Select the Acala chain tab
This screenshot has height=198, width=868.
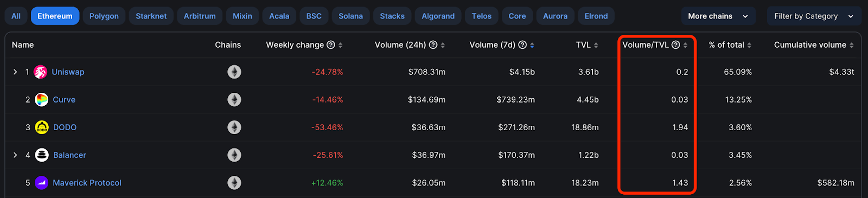[x=279, y=16]
